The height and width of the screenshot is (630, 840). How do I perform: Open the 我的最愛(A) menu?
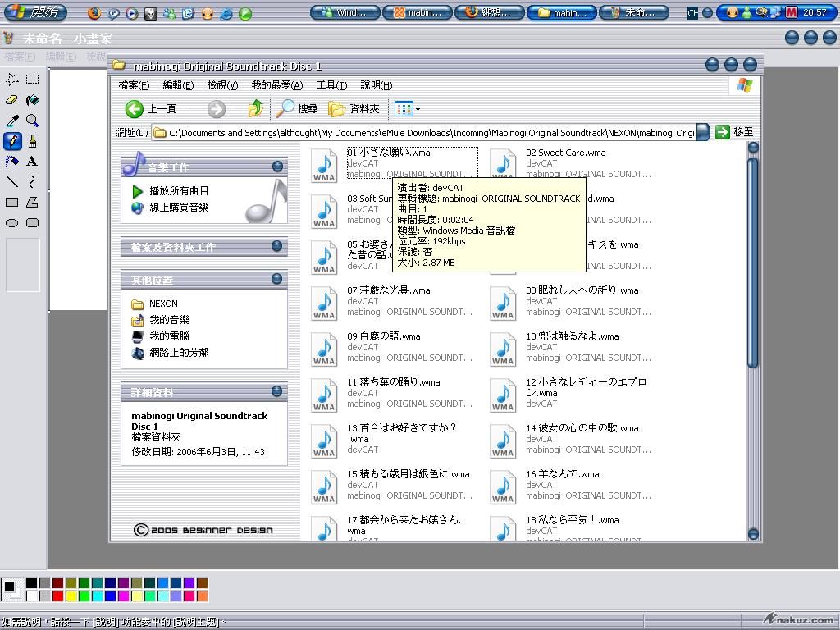(277, 85)
